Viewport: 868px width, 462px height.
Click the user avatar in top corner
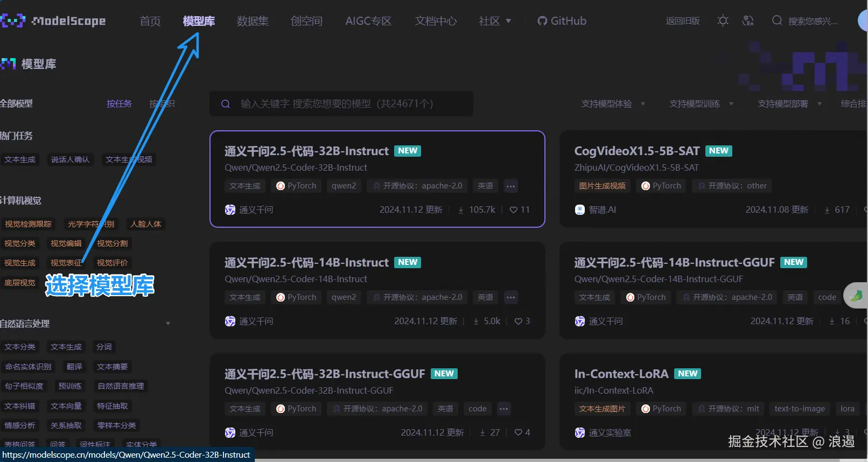pos(863,20)
